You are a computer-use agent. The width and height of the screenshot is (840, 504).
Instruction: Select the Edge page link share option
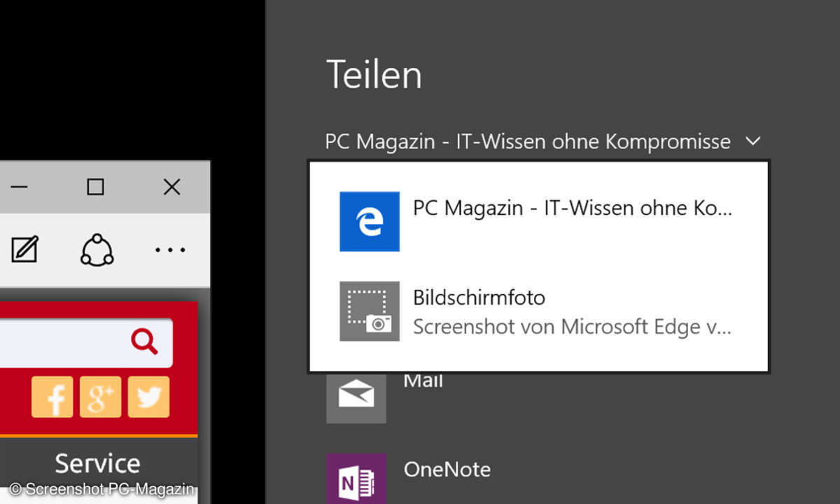539,221
